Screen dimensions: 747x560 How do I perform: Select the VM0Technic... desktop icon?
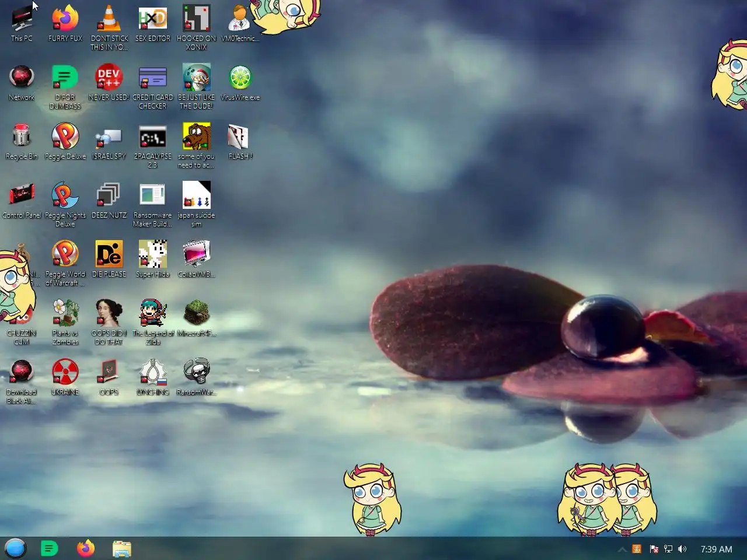[240, 24]
